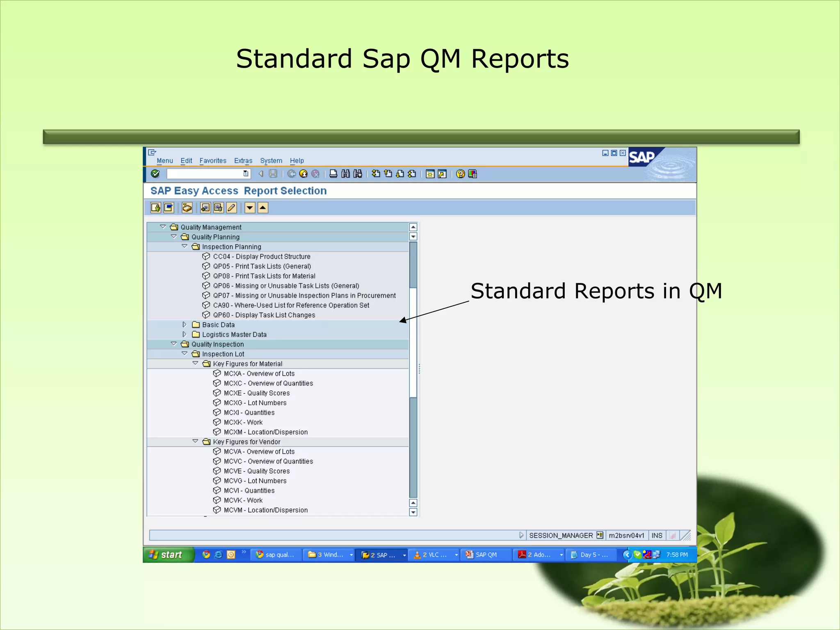Click the Delete Favorites icon
Screen dimensions: 840x630
[x=219, y=208]
